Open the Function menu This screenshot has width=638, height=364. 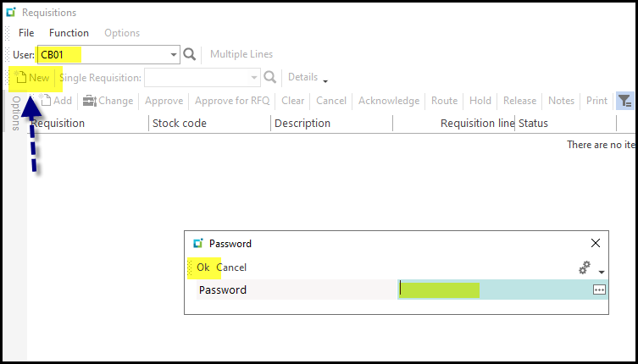click(x=69, y=33)
